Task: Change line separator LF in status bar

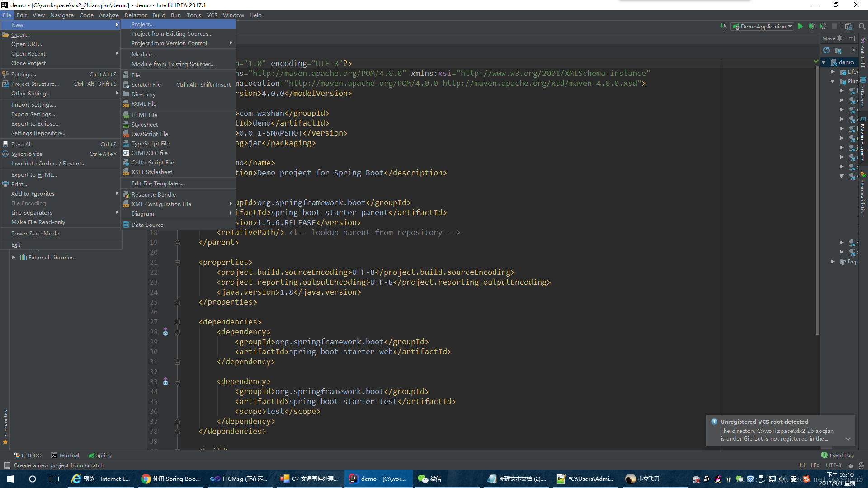Action: pyautogui.click(x=815, y=465)
